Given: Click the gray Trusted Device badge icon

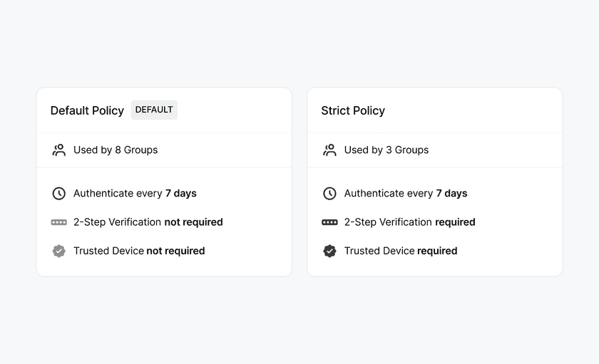Looking at the screenshot, I should tap(59, 251).
